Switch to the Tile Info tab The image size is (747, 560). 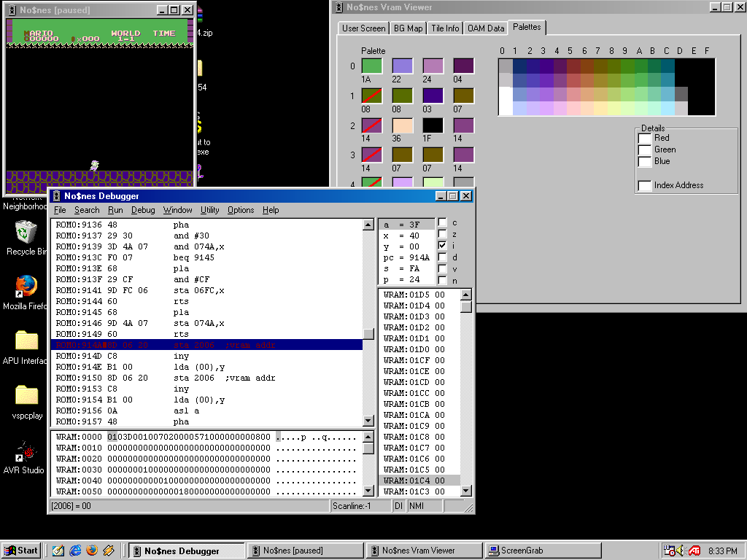coord(445,28)
